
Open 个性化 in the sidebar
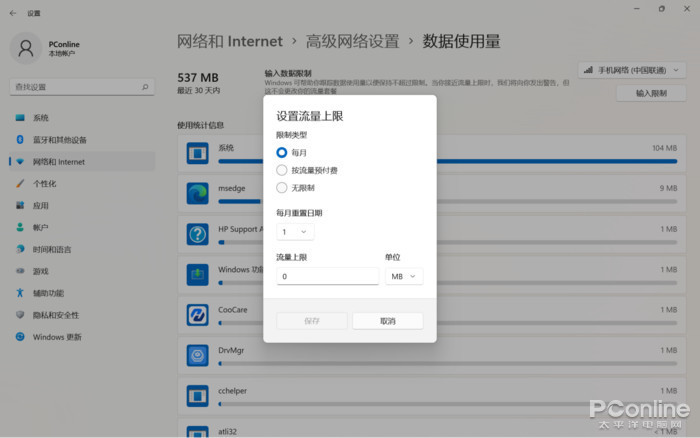[x=82, y=184]
